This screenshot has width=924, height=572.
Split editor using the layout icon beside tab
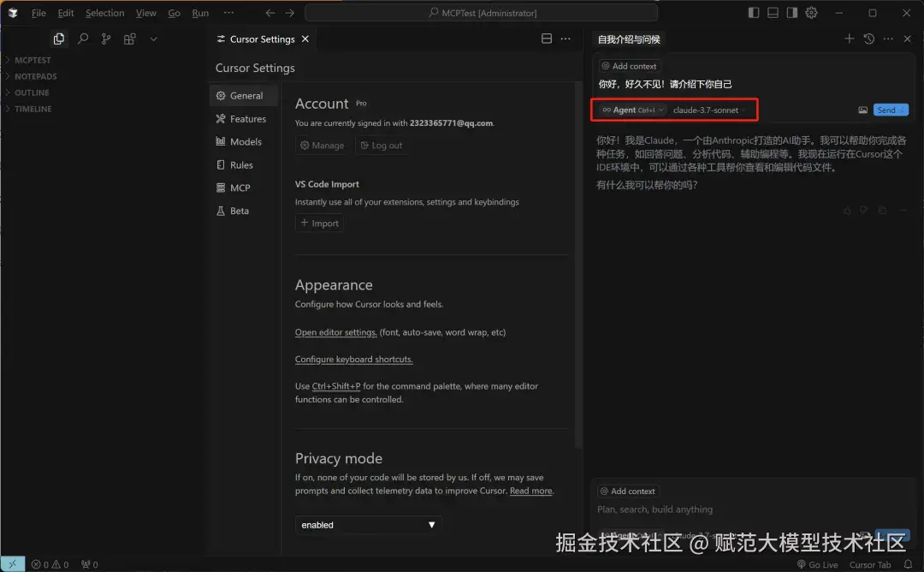point(546,39)
